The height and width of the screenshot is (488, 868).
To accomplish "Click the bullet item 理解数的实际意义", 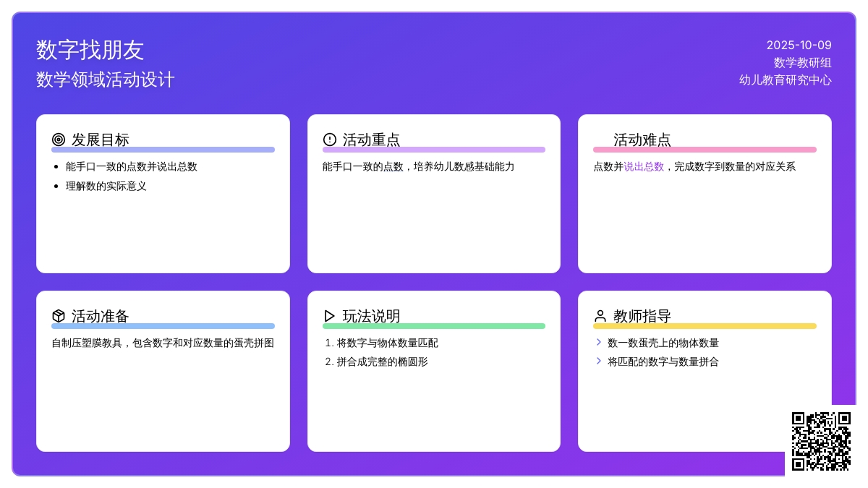I will pyautogui.click(x=106, y=186).
